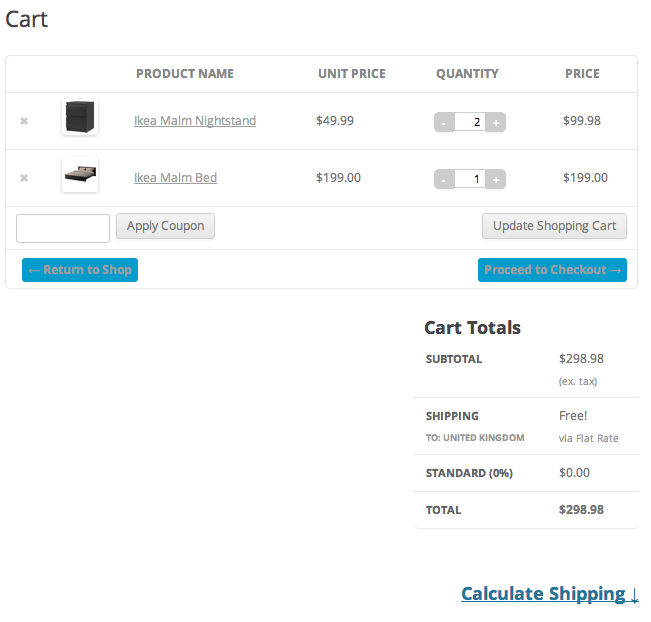
Task: Increase Malm Bed quantity with plus button
Action: coord(496,179)
